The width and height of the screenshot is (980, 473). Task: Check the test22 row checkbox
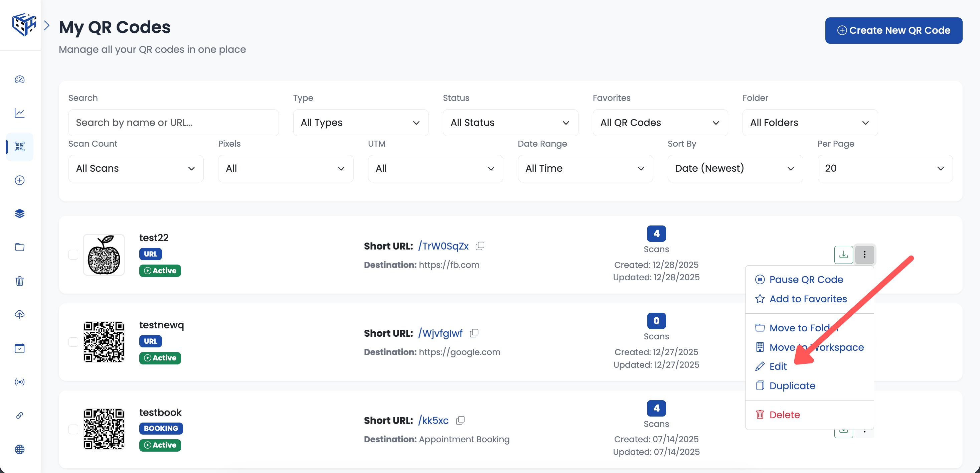[x=73, y=255]
